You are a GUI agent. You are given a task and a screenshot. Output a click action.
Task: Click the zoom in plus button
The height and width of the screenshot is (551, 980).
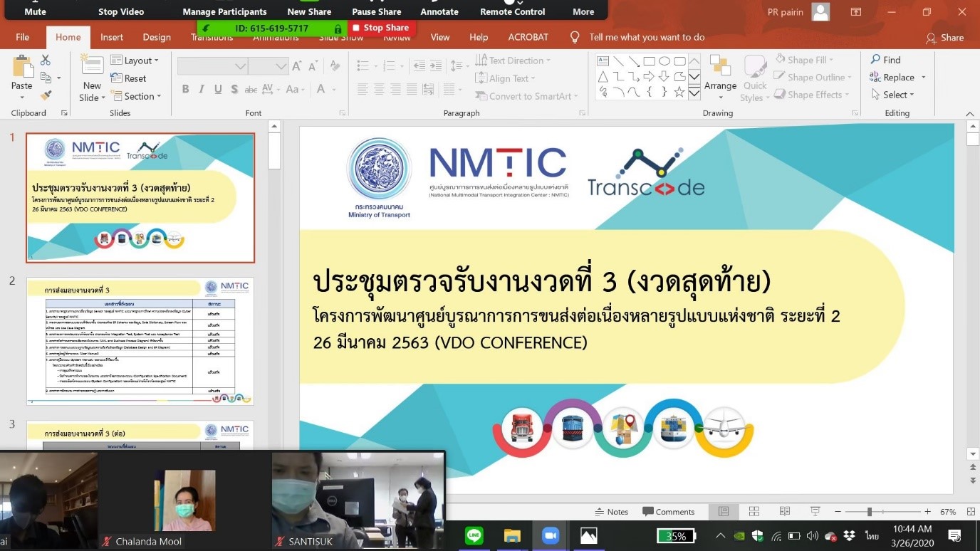(x=927, y=512)
